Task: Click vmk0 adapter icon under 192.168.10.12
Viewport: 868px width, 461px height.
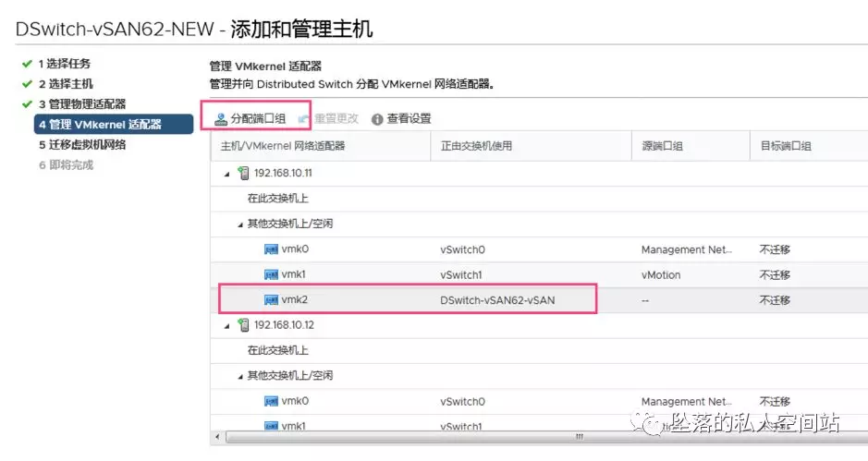Action: click(271, 401)
